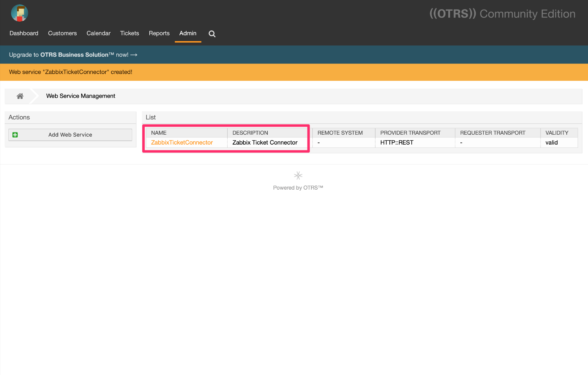Image resolution: width=588 pixels, height=375 pixels.
Task: Open the search magnifier icon
Action: pos(212,34)
